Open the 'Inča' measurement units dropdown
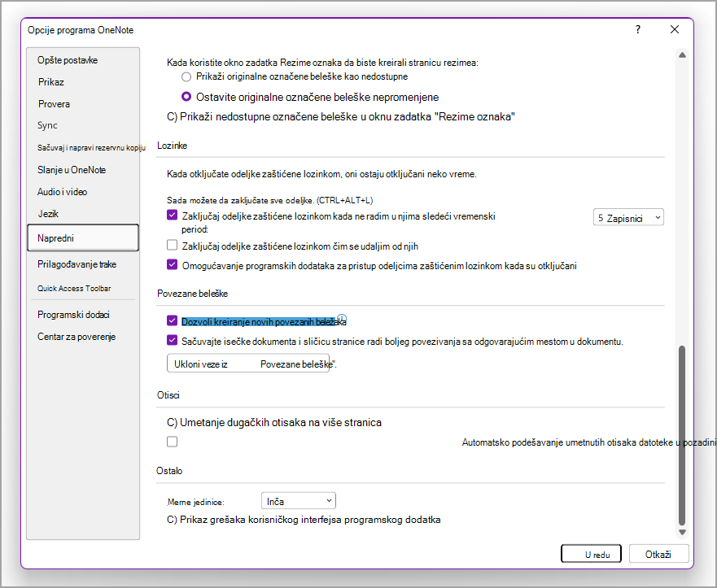Image resolution: width=717 pixels, height=588 pixels. (299, 501)
